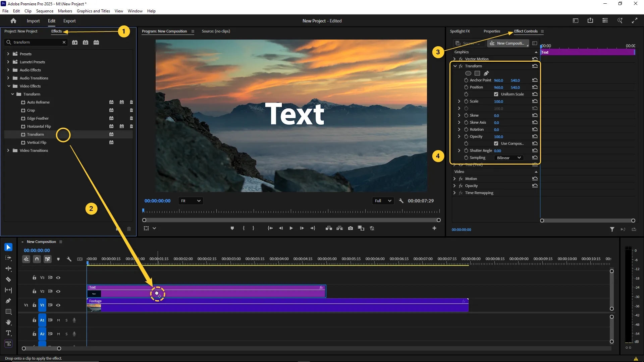Open Quick Export share icon

[x=590, y=21]
